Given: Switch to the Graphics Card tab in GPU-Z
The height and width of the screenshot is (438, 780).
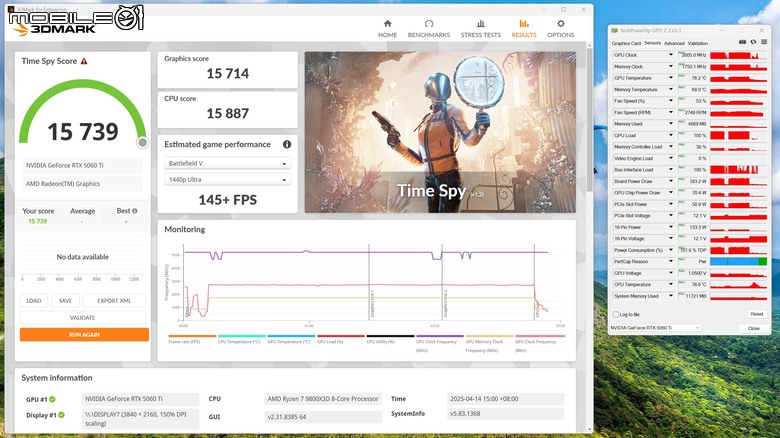Looking at the screenshot, I should point(626,43).
